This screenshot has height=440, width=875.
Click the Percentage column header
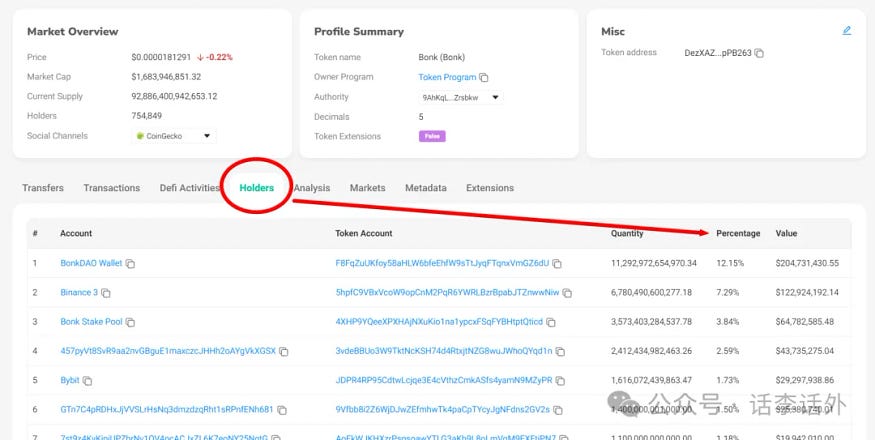(x=738, y=233)
